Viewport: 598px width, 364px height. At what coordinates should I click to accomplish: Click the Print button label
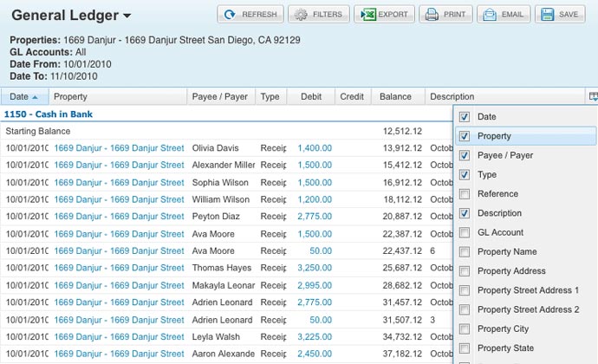coord(454,15)
